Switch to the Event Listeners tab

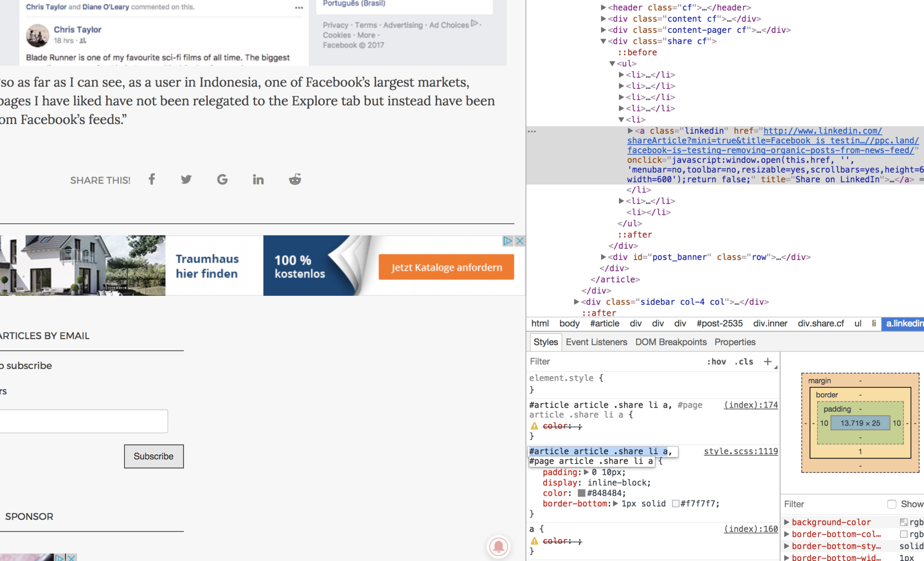(596, 342)
